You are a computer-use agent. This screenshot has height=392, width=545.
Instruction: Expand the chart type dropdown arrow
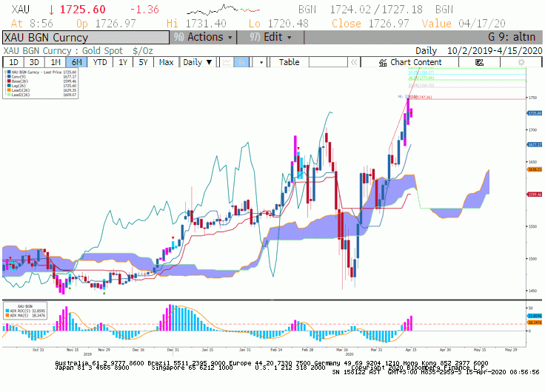[x=261, y=62]
